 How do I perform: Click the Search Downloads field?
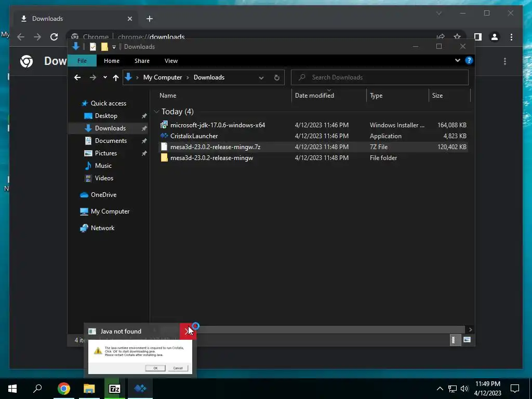(x=380, y=77)
